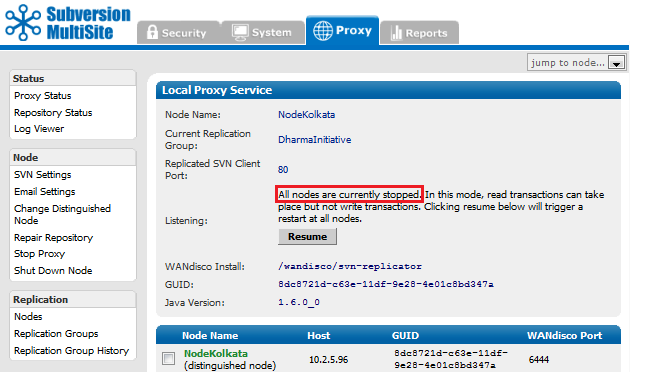Click the WANdisco Port column header

coord(564,336)
